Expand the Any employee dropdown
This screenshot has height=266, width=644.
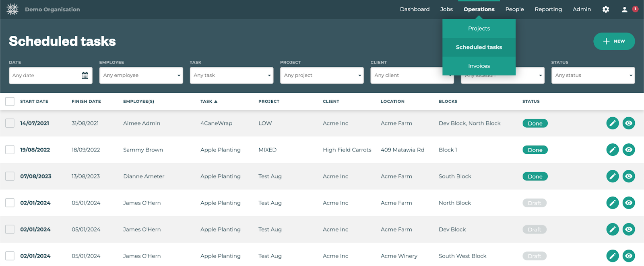coord(141,76)
